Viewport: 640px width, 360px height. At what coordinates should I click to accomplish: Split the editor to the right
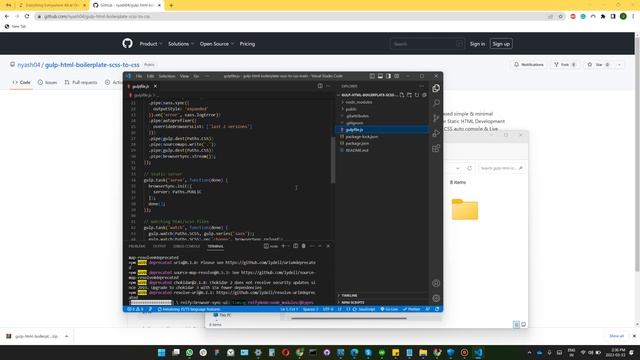(320, 86)
